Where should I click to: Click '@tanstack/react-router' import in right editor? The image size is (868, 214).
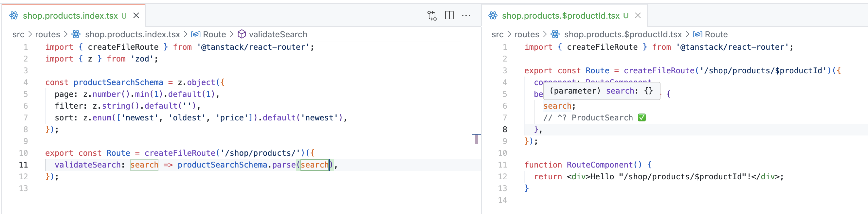732,47
